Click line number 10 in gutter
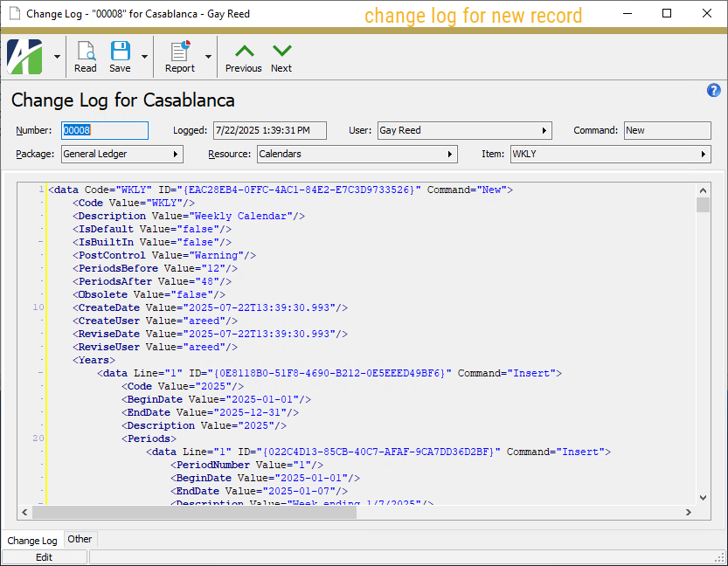 pos(38,307)
